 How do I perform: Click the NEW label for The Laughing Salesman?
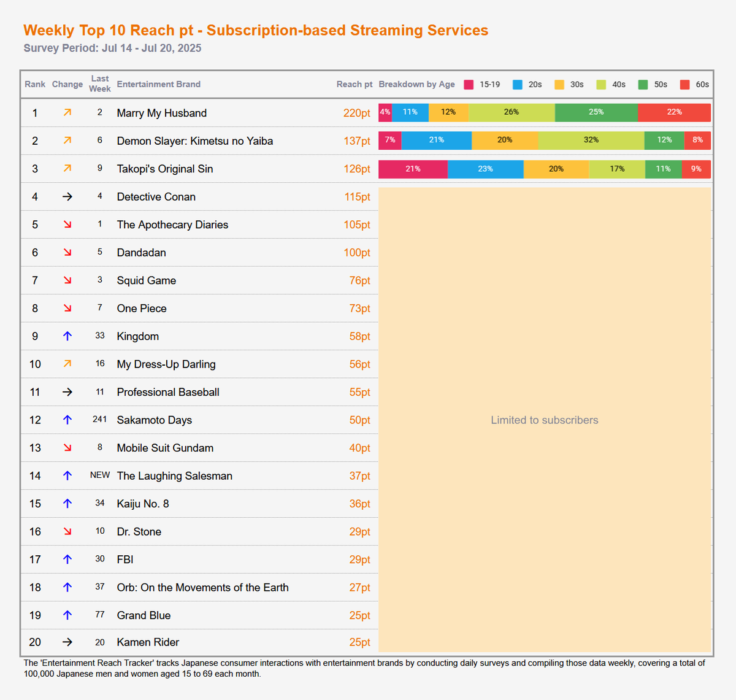(100, 475)
